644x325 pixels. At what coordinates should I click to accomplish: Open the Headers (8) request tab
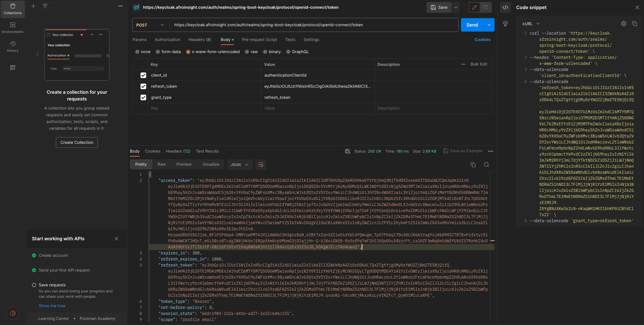tap(200, 40)
